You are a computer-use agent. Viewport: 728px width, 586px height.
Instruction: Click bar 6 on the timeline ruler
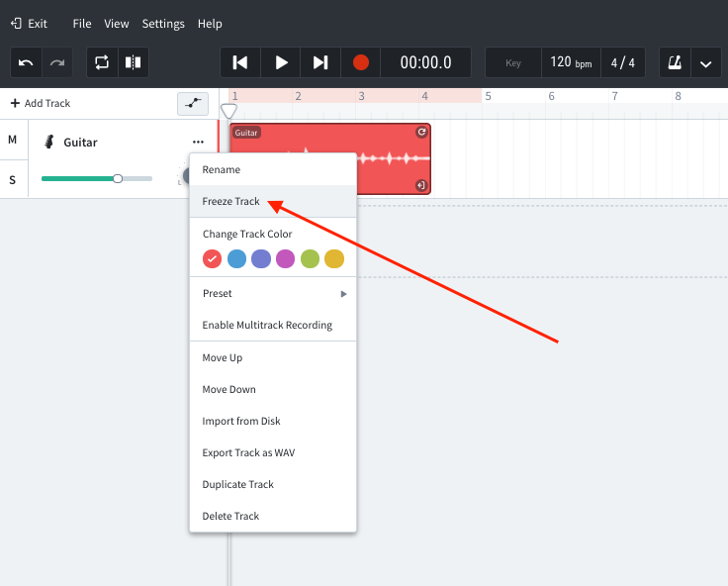[552, 96]
